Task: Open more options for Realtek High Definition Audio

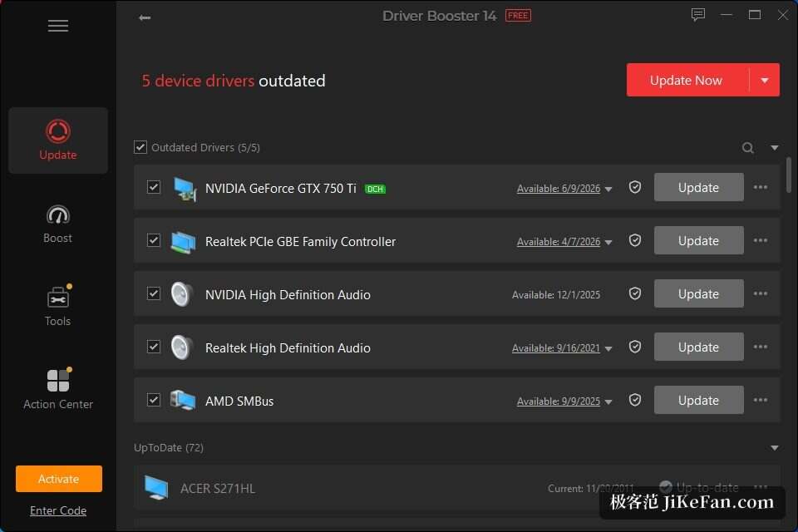Action: [x=761, y=347]
